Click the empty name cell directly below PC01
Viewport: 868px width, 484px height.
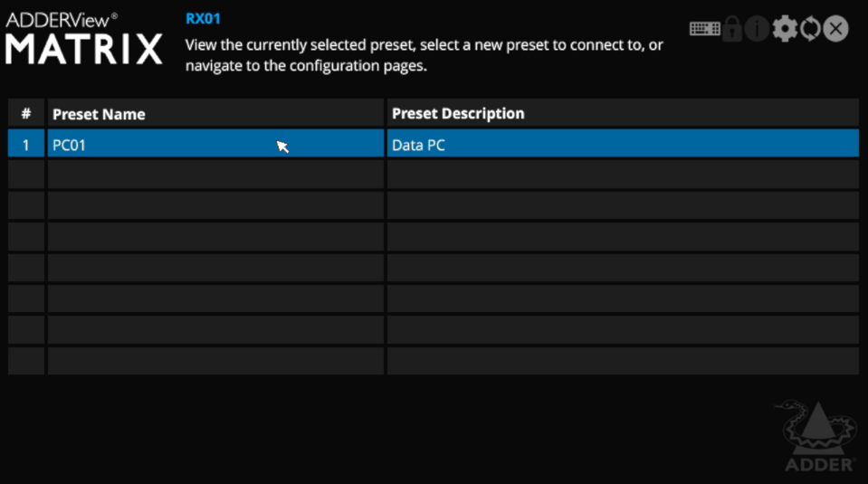[215, 175]
